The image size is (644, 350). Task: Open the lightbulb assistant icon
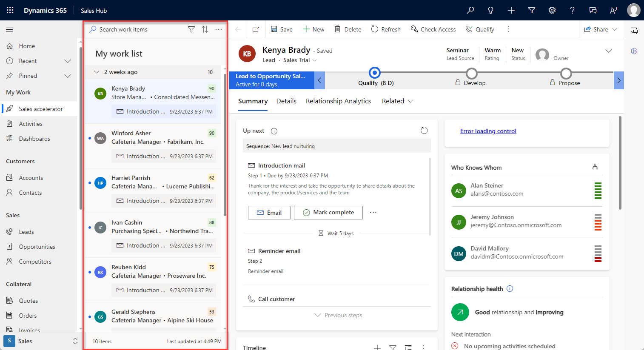tap(491, 10)
